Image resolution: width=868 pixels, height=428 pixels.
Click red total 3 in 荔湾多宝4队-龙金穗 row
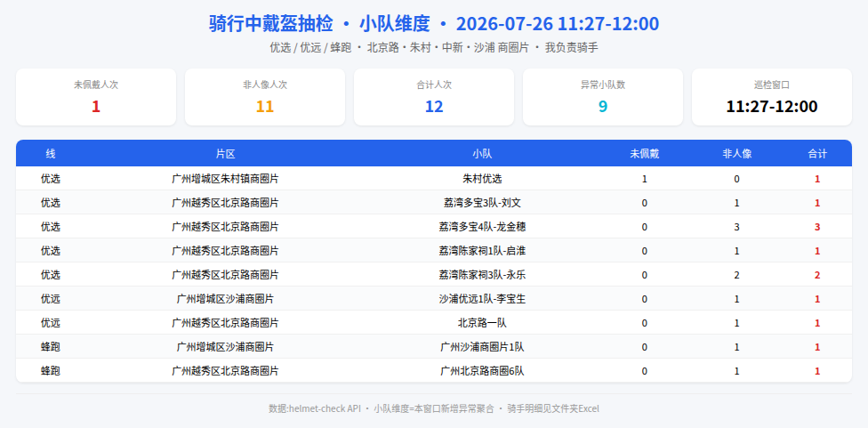pyautogui.click(x=817, y=227)
